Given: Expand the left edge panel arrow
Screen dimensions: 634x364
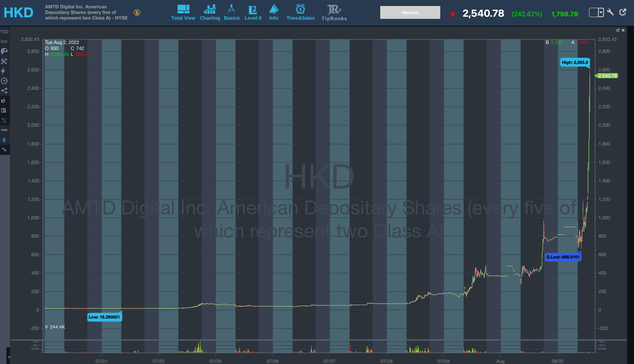Looking at the screenshot, I should pos(9,357).
